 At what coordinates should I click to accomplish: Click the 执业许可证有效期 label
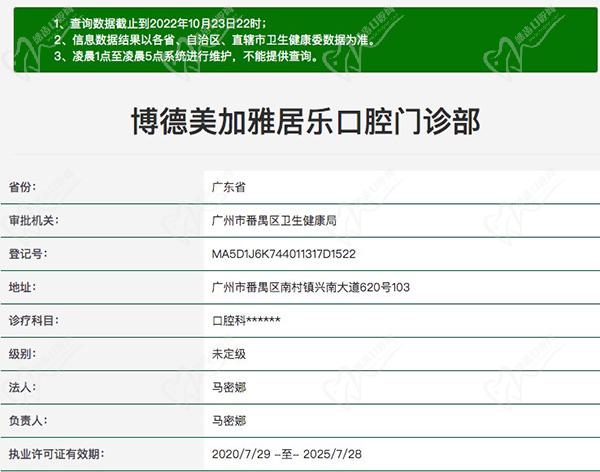coord(56,454)
